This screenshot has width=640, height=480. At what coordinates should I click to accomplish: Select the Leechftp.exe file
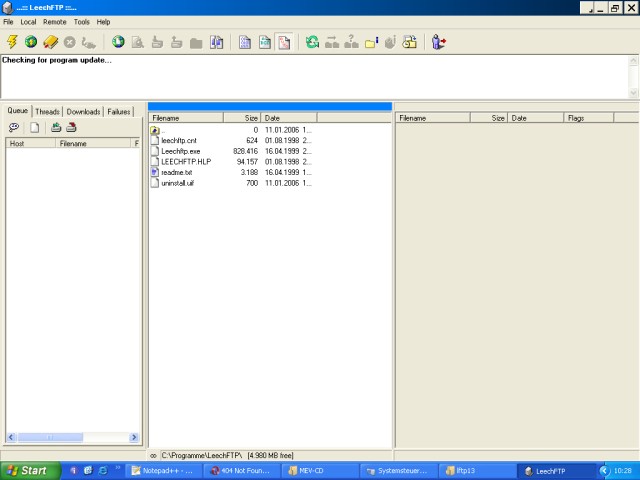(x=231, y=151)
